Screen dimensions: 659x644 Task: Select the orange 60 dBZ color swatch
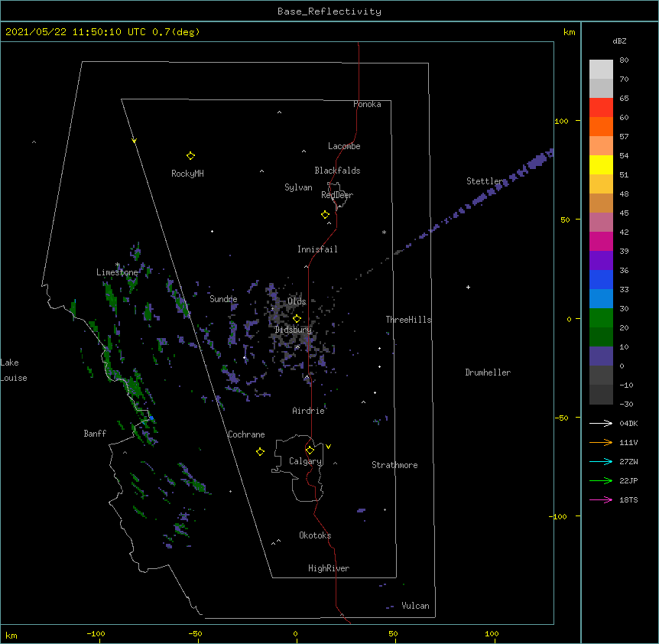[x=601, y=126]
